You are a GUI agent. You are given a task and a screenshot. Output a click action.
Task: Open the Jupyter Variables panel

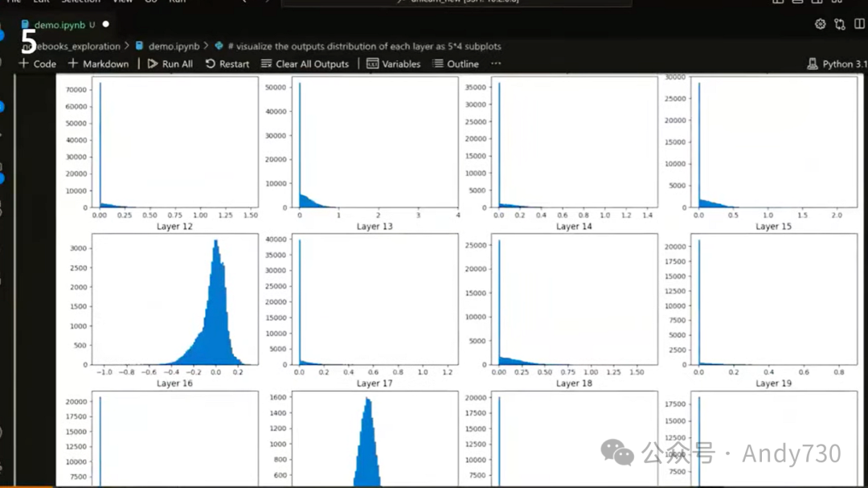(x=394, y=64)
